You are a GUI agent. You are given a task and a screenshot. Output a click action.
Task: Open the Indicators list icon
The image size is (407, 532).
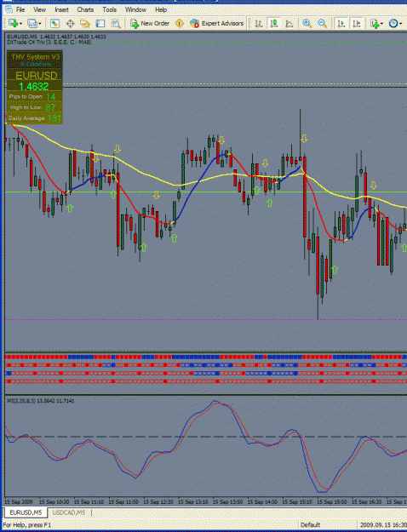[375, 24]
